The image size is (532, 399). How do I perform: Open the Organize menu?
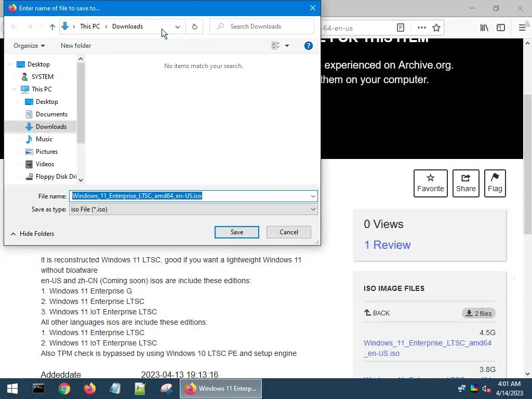[x=29, y=46]
